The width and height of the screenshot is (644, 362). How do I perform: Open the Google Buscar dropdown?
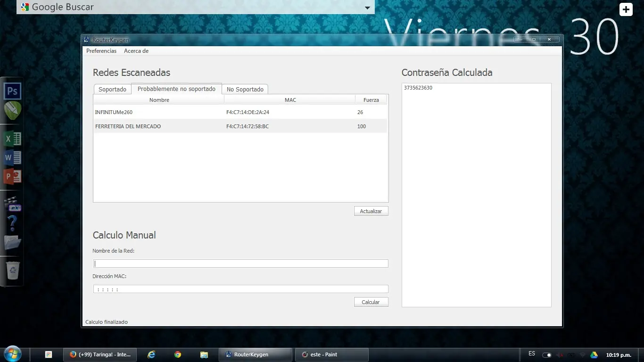(367, 8)
